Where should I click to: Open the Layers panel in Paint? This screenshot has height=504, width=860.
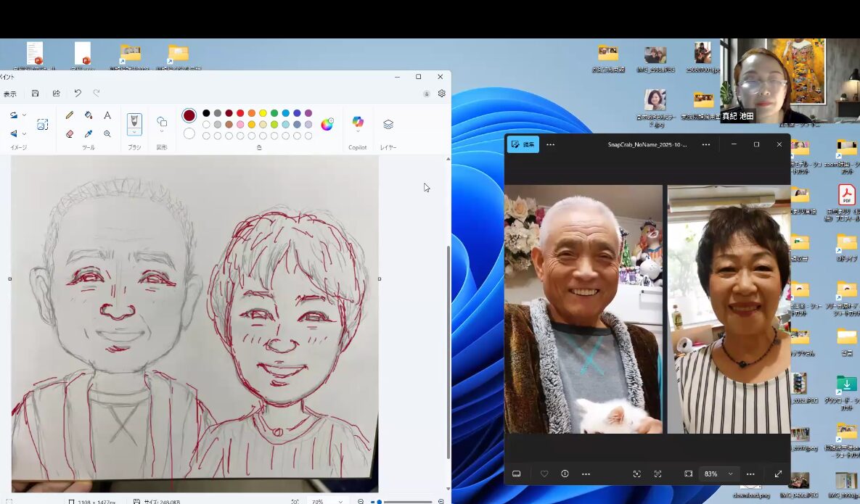pos(388,124)
